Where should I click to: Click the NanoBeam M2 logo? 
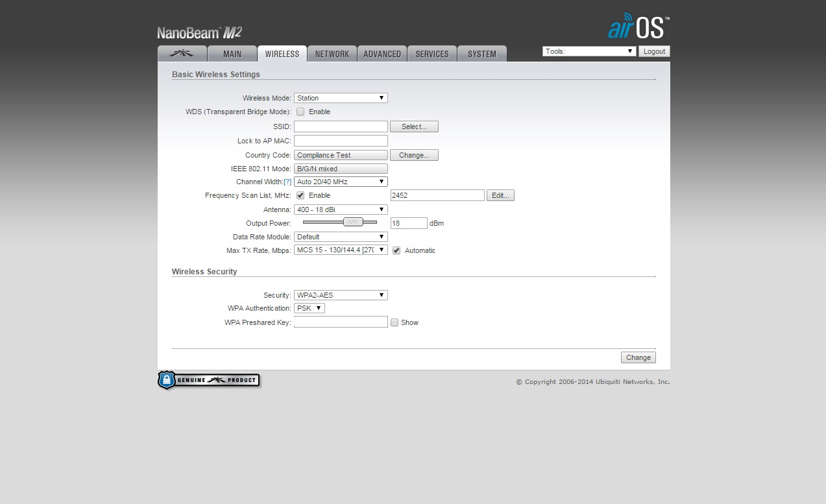199,32
